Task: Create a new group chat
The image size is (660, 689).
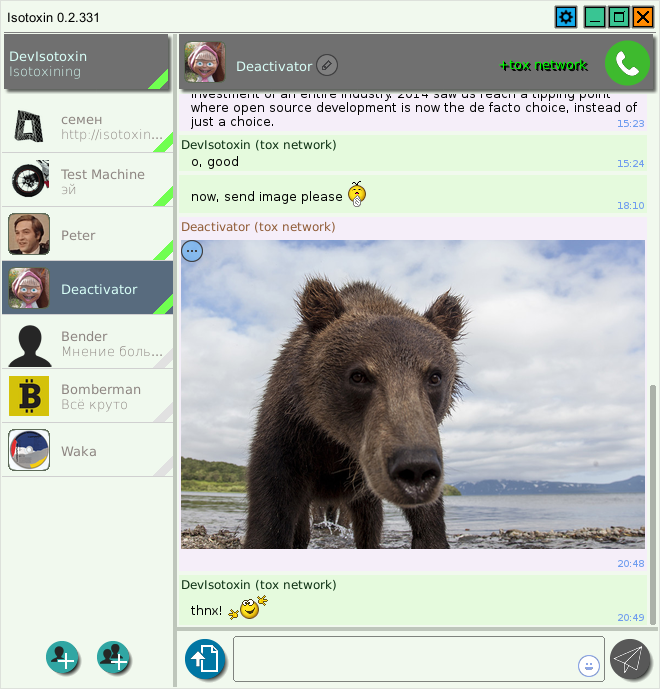Action: click(x=113, y=657)
